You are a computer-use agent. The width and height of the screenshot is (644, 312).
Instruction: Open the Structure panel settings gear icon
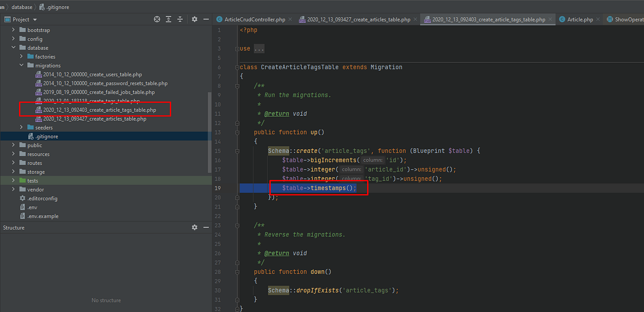point(194,227)
